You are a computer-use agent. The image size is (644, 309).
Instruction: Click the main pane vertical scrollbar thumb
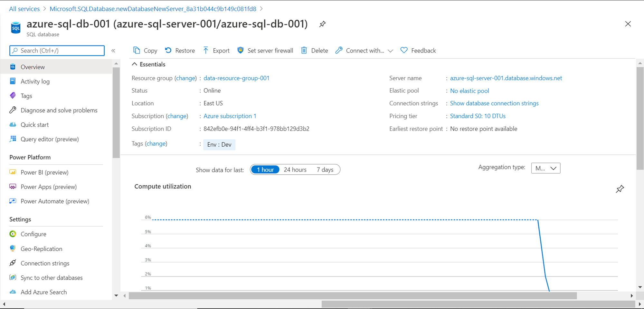pyautogui.click(x=640, y=118)
